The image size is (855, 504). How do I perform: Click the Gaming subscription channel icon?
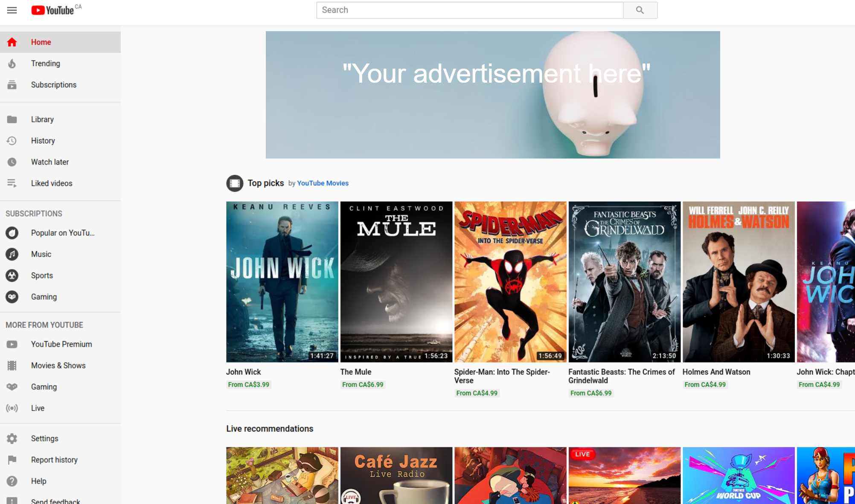click(12, 297)
